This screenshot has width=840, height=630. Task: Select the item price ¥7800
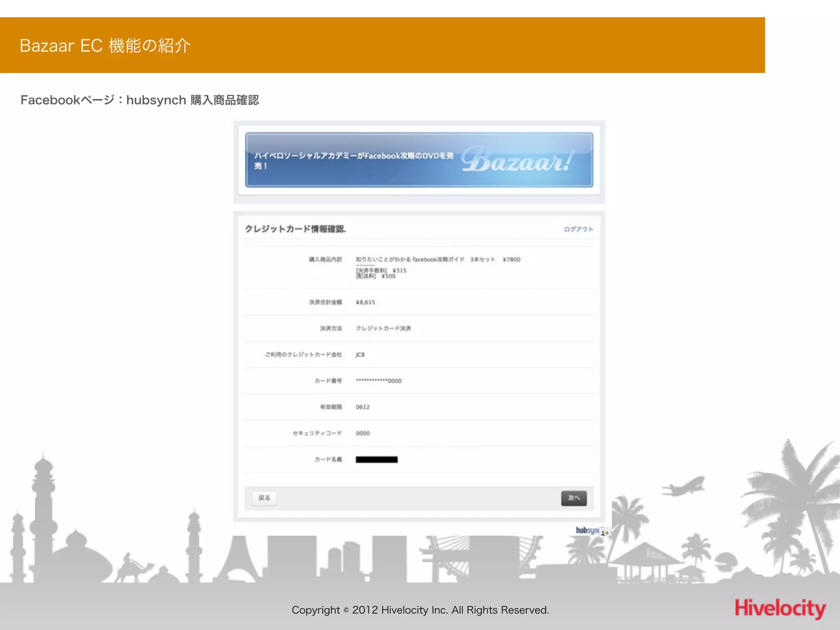pyautogui.click(x=511, y=260)
